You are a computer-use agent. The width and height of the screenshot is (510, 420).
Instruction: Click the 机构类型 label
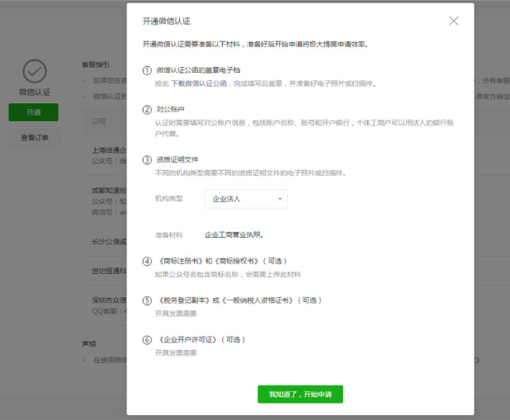coord(169,199)
